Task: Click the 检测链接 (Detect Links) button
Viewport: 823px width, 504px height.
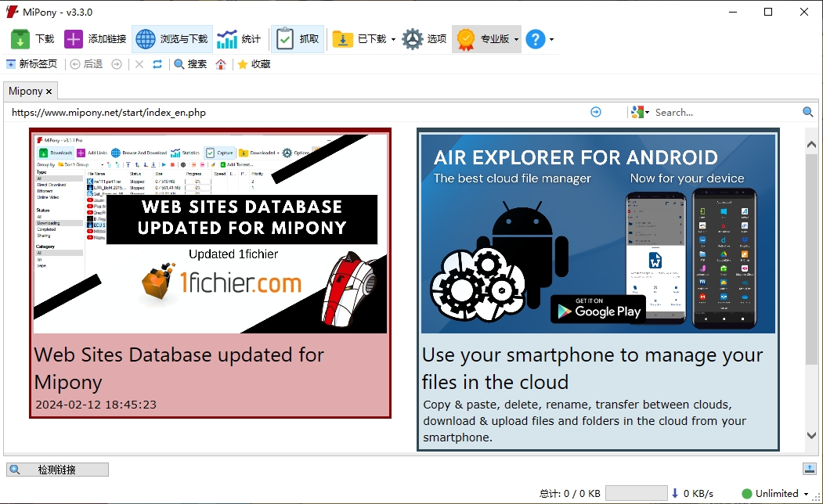Action: [x=56, y=469]
